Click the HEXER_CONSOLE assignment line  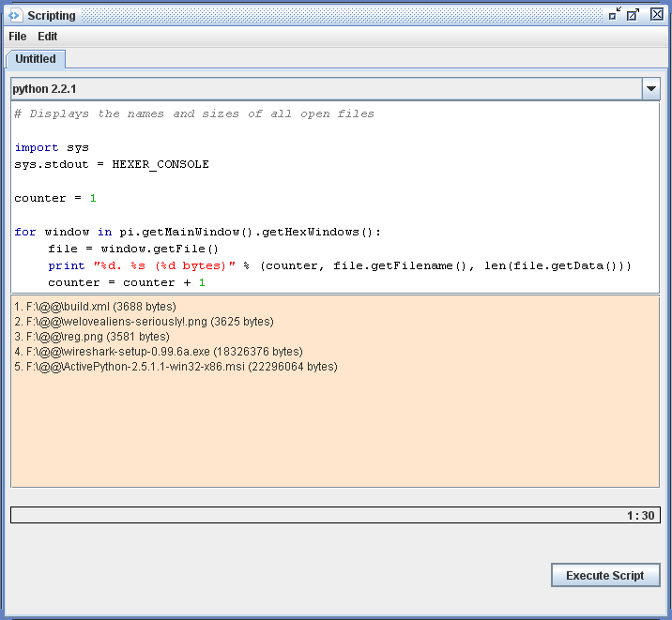pos(112,164)
